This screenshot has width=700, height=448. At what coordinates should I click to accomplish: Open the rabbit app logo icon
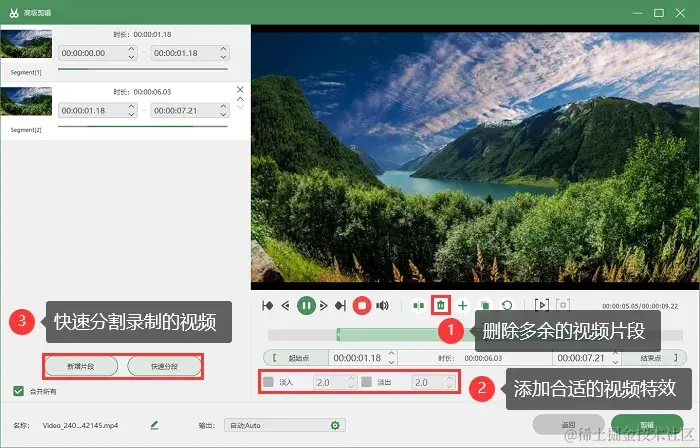pos(14,13)
